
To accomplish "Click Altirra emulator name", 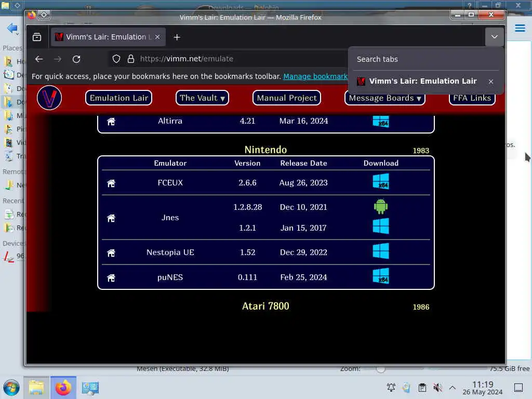I will coord(170,121).
